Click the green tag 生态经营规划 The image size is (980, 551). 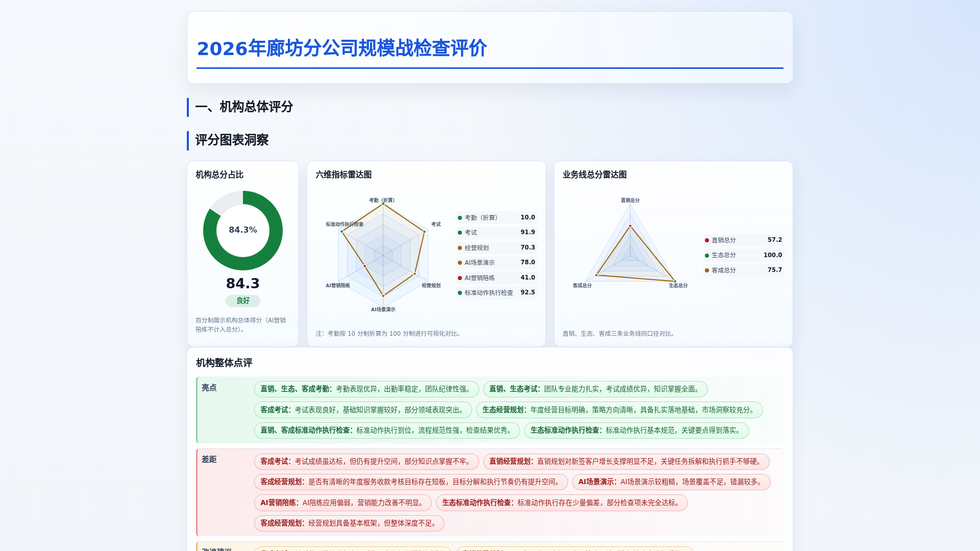(x=620, y=410)
